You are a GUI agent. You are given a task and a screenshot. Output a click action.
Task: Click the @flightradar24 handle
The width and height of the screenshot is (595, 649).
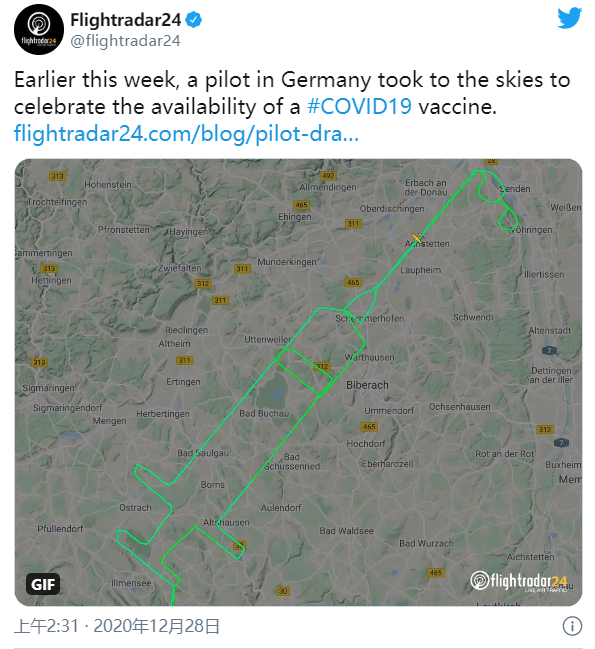[125, 41]
